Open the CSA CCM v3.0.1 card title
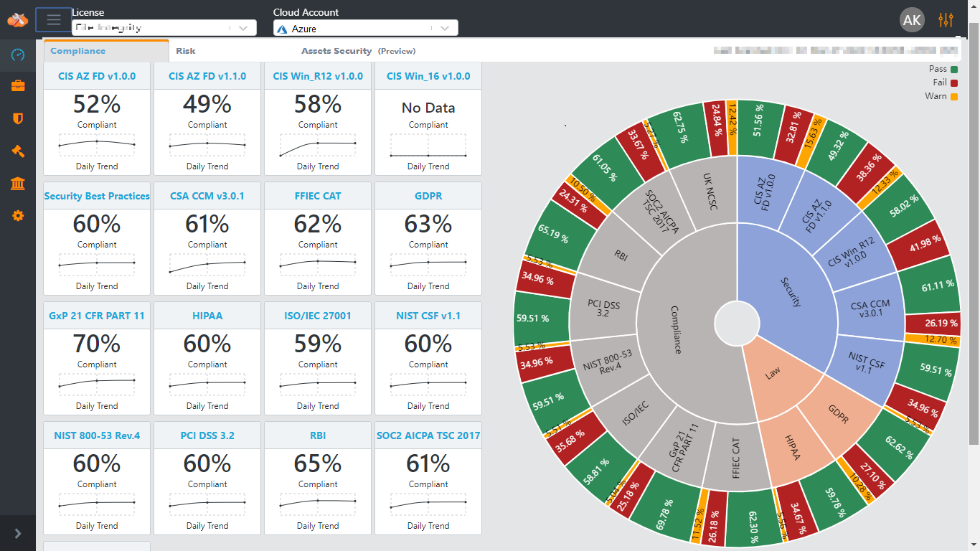The width and height of the screenshot is (980, 551). pyautogui.click(x=207, y=196)
